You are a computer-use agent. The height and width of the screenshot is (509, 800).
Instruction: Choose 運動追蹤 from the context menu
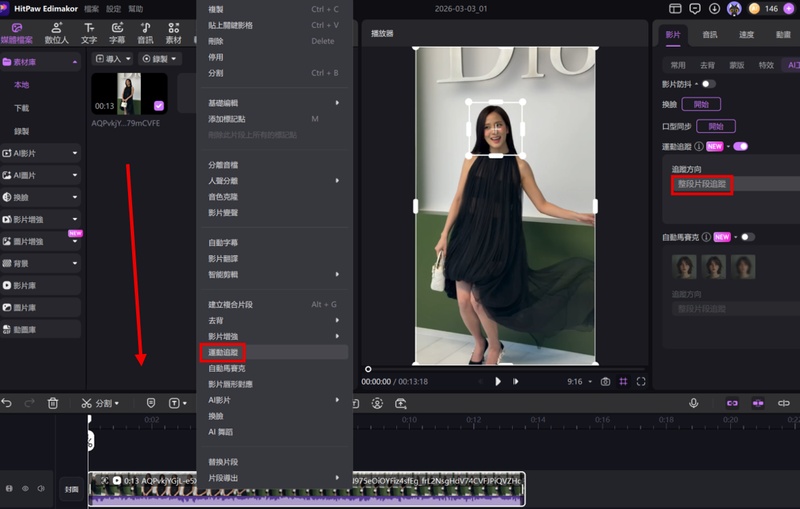221,353
